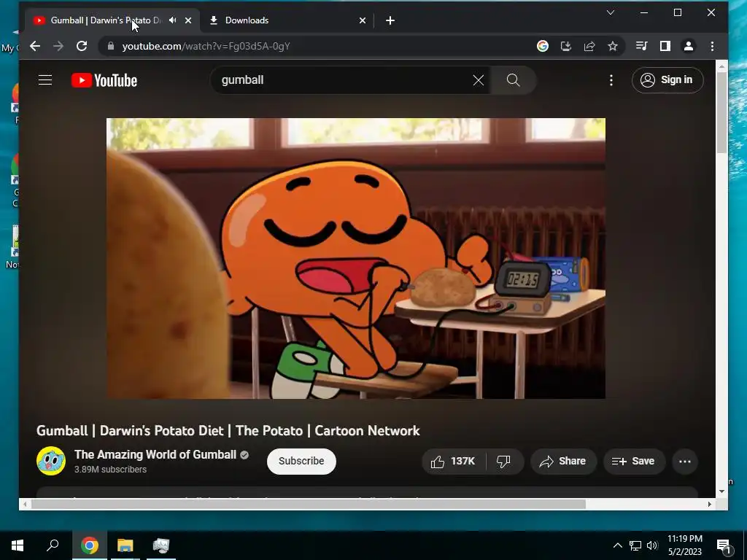747x560 pixels.
Task: Share this page from address bar
Action: [589, 46]
